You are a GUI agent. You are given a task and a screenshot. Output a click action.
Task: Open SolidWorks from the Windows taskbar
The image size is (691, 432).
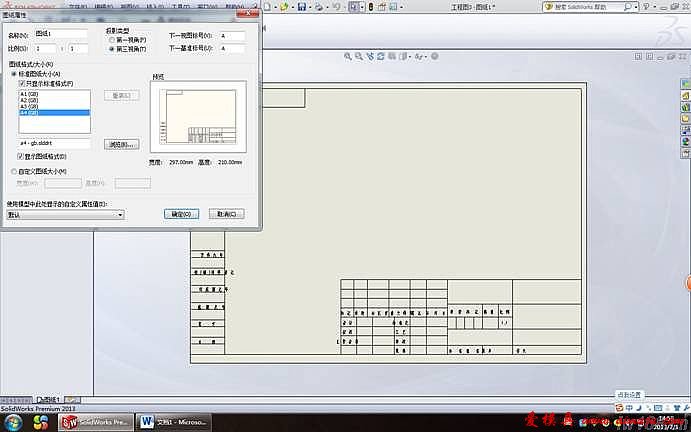[x=95, y=422]
